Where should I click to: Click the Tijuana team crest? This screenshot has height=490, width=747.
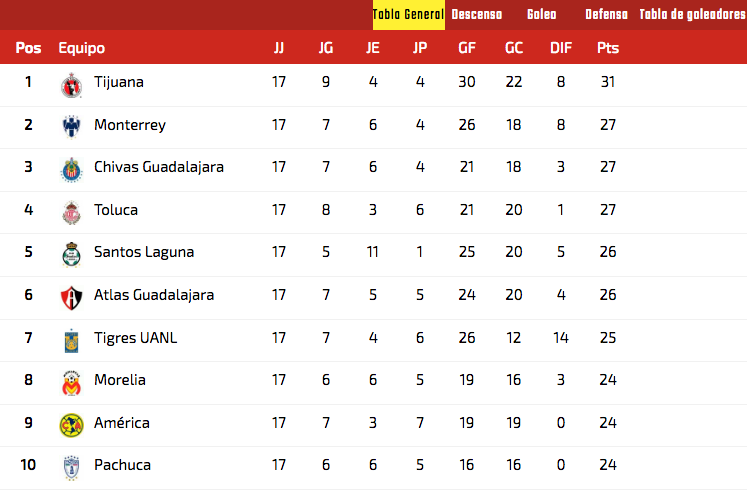click(71, 86)
